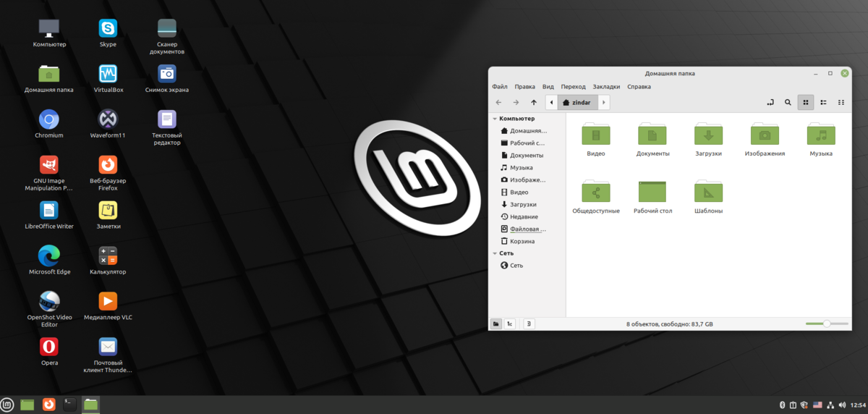The image size is (868, 414).
Task: Click the 12:54 clock
Action: pos(858,405)
